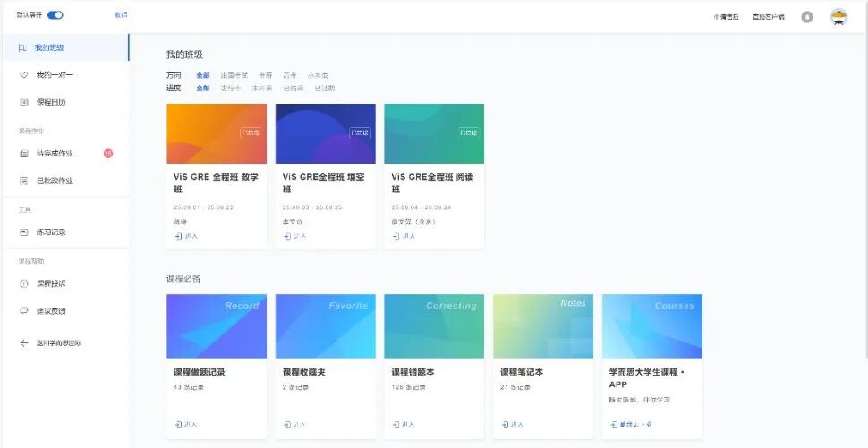The image size is (868, 448).
Task: Click 进入 on the 课程笔记本 card
Action: click(513, 425)
